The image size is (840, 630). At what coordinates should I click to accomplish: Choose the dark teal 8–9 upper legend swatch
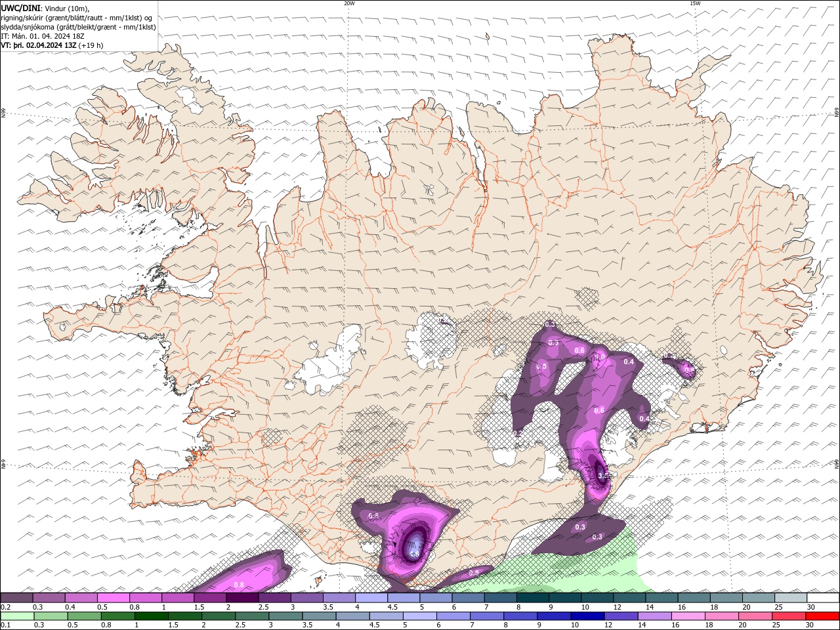point(532,598)
